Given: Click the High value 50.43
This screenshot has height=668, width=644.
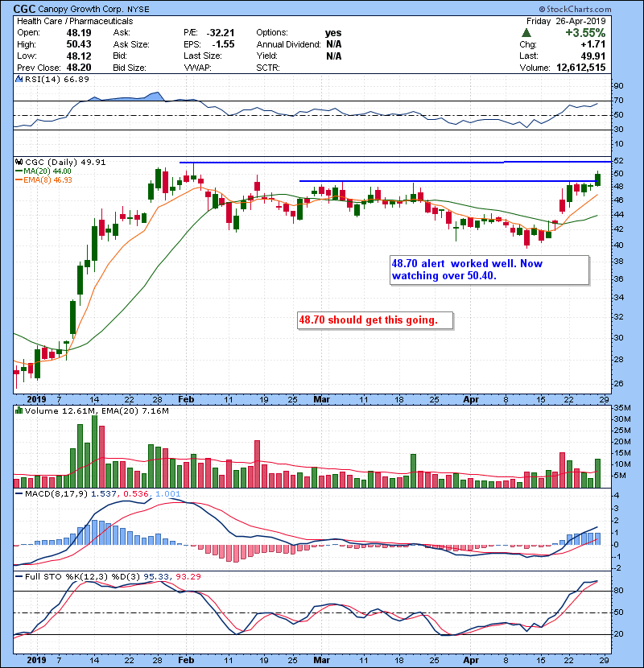Looking at the screenshot, I should coord(78,44).
